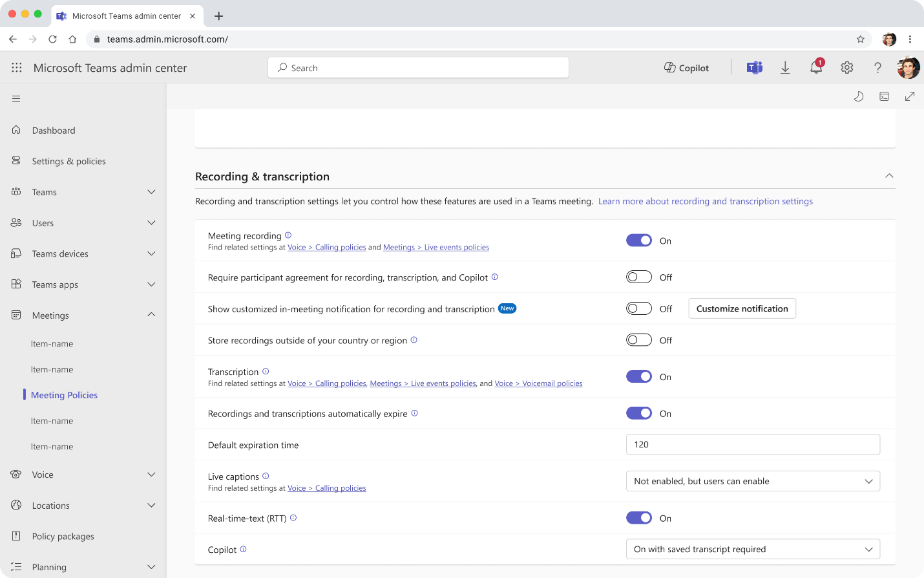Screen dimensions: 924x578
Task: Turn off the Transcription toggle
Action: [639, 376]
